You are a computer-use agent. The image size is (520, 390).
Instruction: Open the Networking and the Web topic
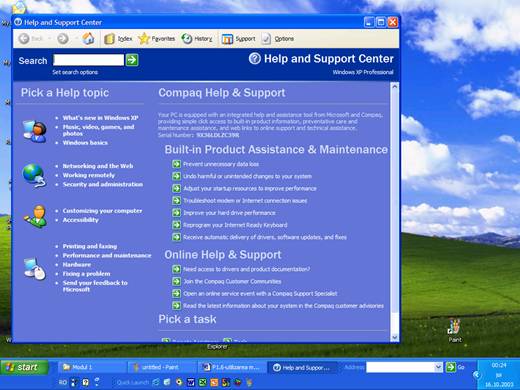click(x=98, y=166)
